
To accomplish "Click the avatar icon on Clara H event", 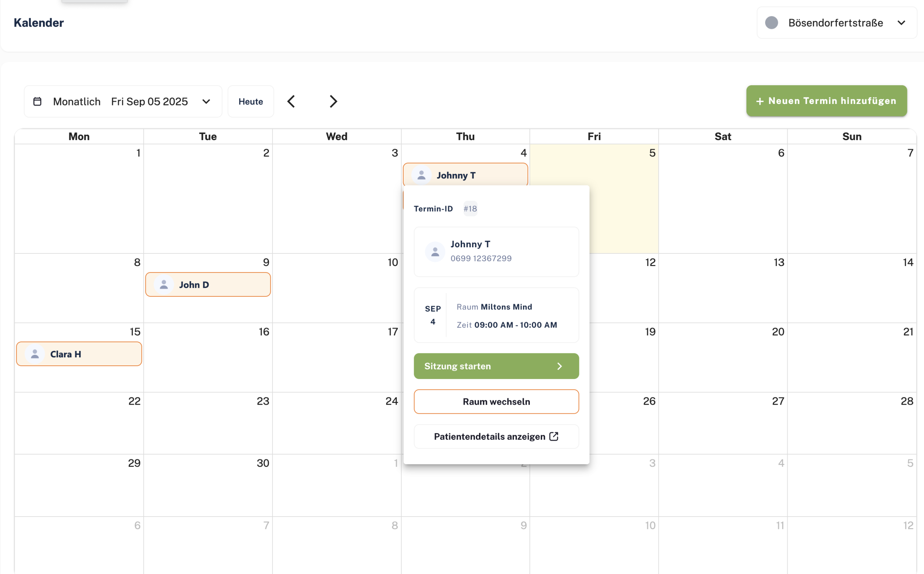I will pyautogui.click(x=35, y=354).
